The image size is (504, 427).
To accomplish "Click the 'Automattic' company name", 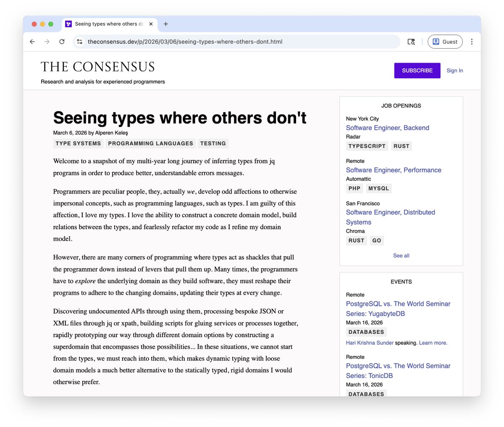I will (359, 179).
